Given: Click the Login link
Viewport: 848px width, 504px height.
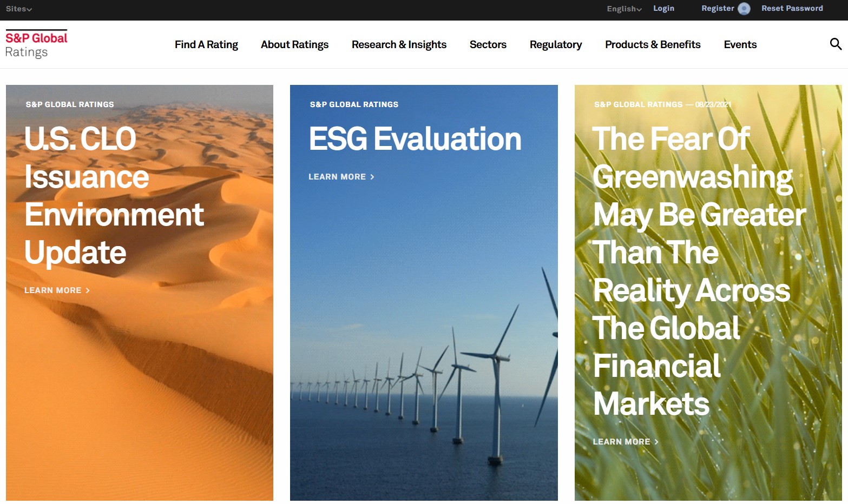Looking at the screenshot, I should point(663,8).
